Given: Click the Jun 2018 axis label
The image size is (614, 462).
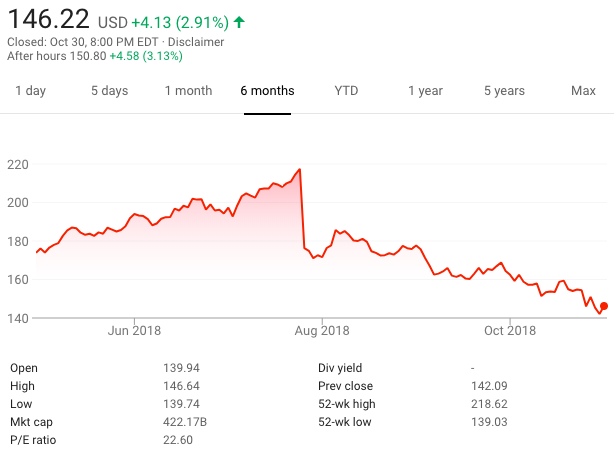Looking at the screenshot, I should (x=134, y=331).
